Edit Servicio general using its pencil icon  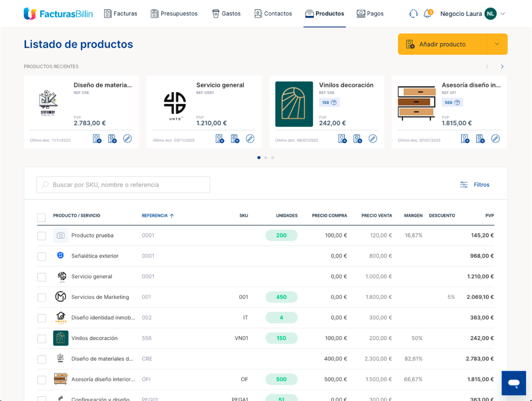pyautogui.click(x=250, y=138)
